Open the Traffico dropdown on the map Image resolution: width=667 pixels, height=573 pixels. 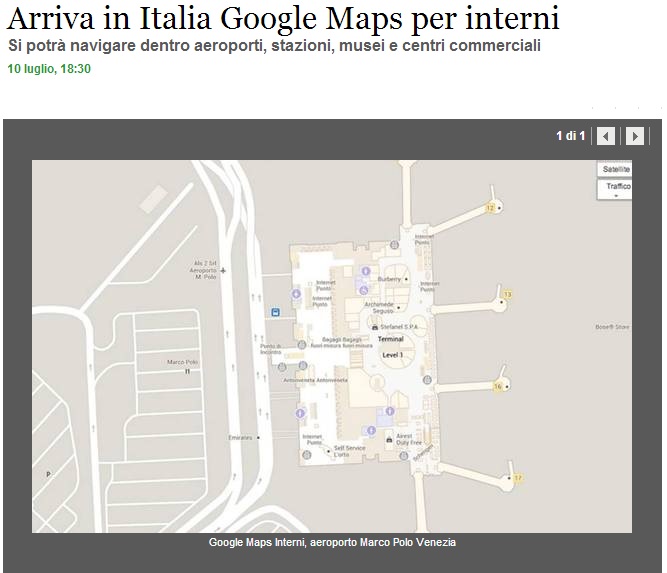click(x=615, y=189)
